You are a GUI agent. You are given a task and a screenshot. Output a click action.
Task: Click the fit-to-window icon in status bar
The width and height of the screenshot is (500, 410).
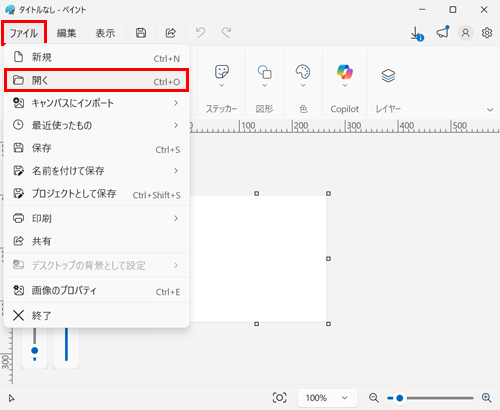click(x=280, y=398)
